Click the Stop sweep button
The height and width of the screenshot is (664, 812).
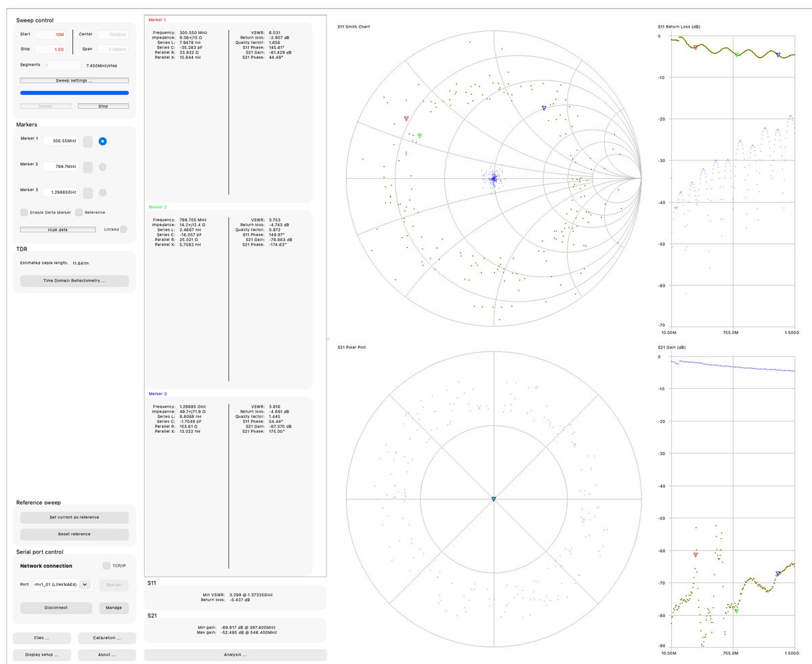point(103,106)
